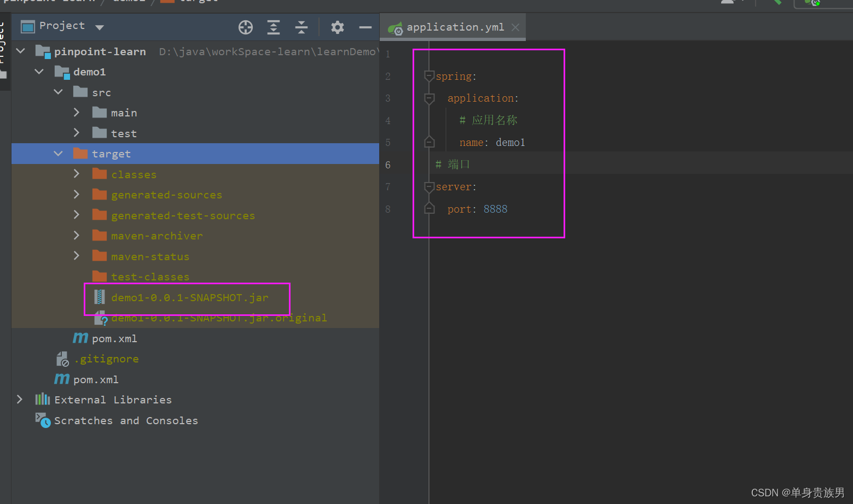The height and width of the screenshot is (504, 853).
Task: Click the fold end marker on port line
Action: click(430, 209)
